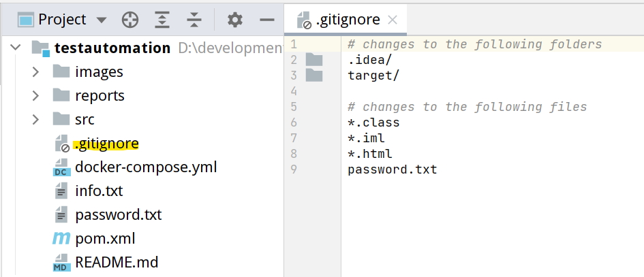Viewport: 644px width, 277px height.
Task: Switch to the .gitignore editor tab
Action: [x=347, y=20]
